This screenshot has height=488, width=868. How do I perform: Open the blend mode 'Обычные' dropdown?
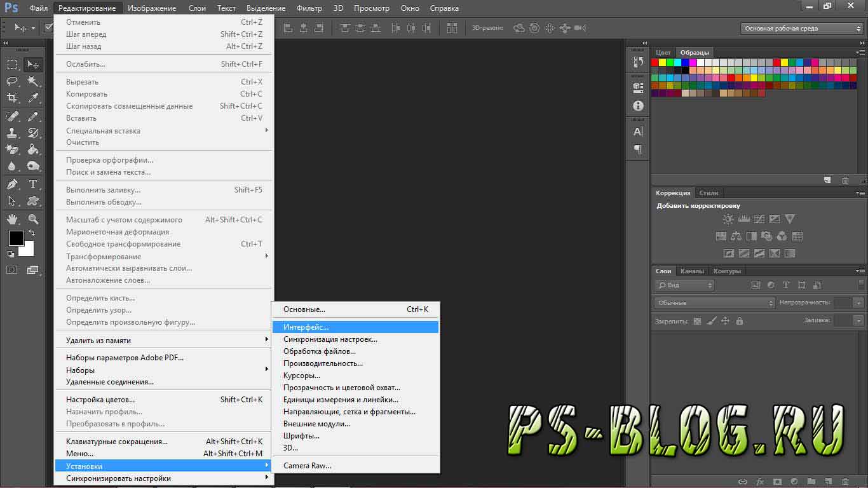[x=714, y=303]
